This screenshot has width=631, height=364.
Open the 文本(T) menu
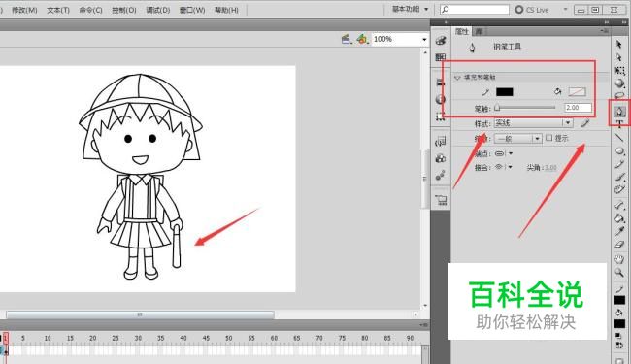[x=58, y=10]
